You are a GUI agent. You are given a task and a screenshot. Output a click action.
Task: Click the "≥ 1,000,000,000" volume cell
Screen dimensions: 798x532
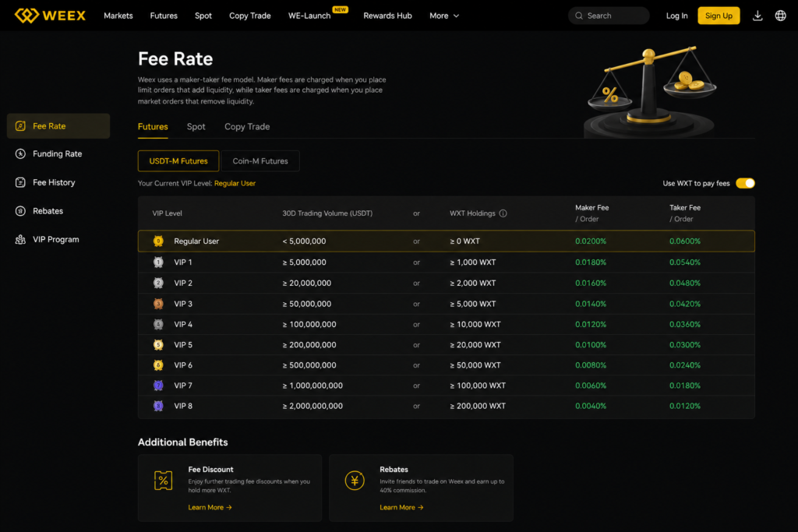point(312,386)
